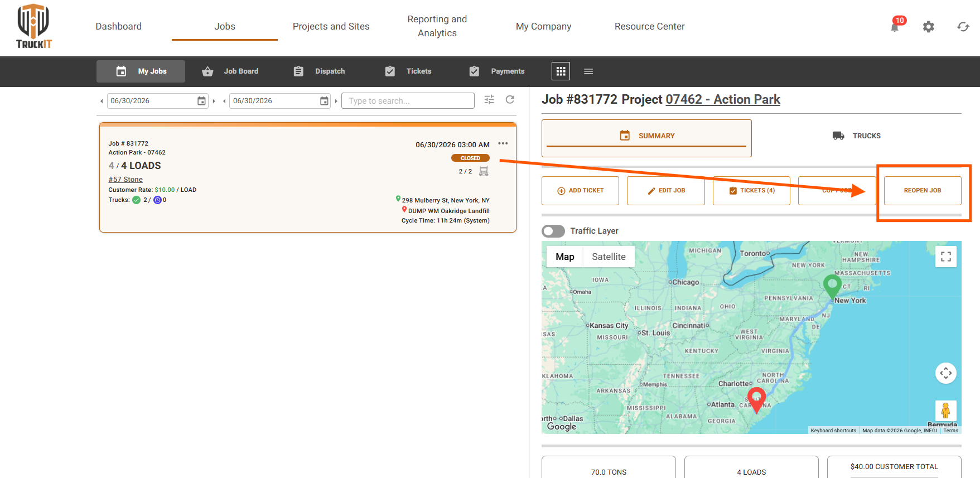
Task: Open end date calendar picker
Action: click(x=324, y=101)
